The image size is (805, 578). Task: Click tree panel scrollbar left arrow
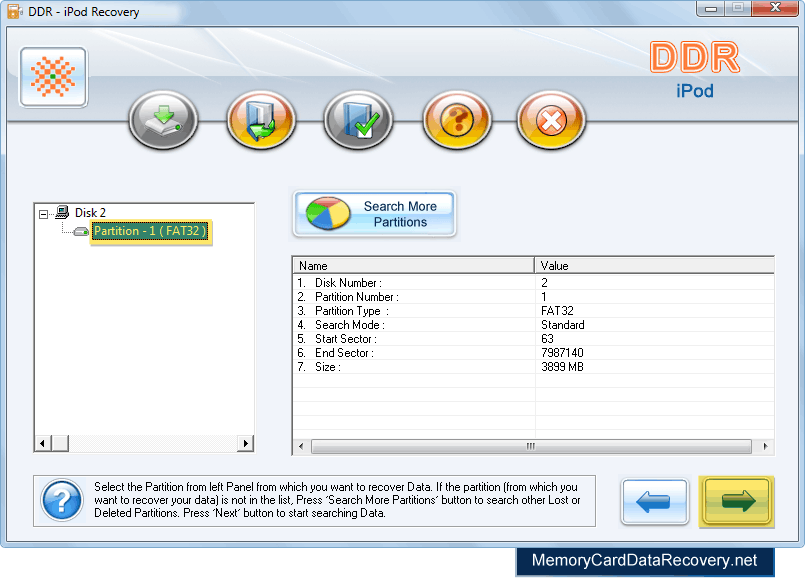click(x=43, y=443)
